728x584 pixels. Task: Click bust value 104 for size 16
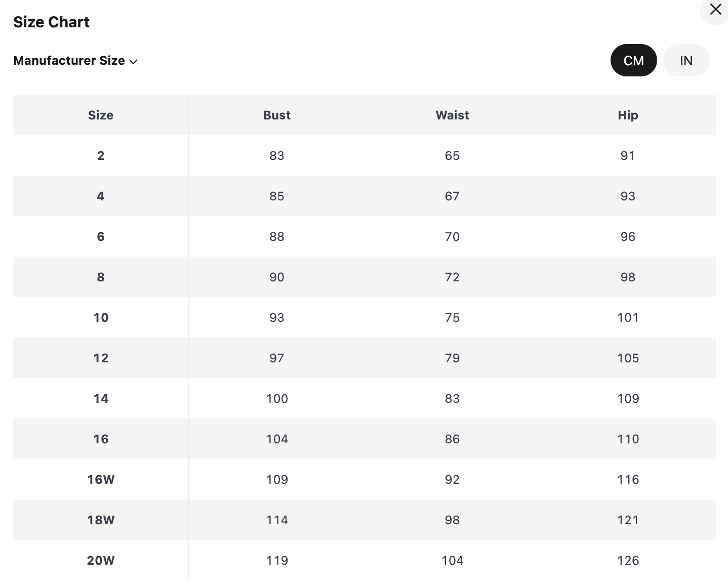277,439
